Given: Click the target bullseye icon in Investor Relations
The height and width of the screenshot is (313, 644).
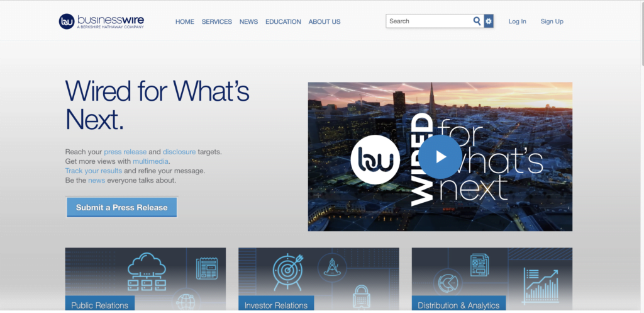Looking at the screenshot, I should click(287, 271).
